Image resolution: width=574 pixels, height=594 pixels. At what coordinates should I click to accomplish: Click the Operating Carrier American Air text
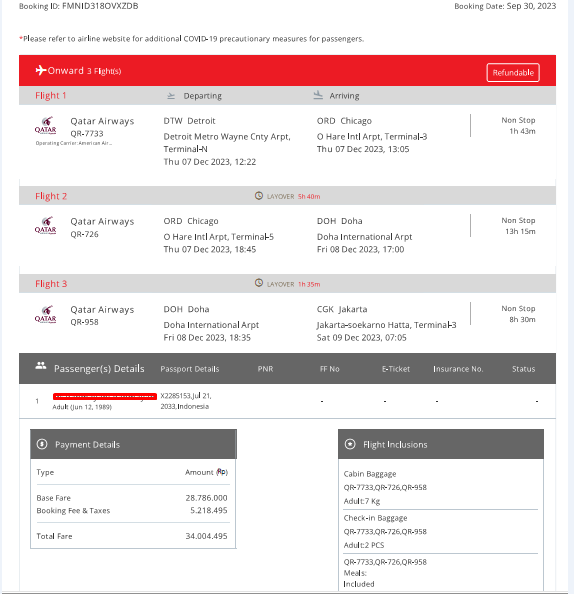click(x=74, y=143)
